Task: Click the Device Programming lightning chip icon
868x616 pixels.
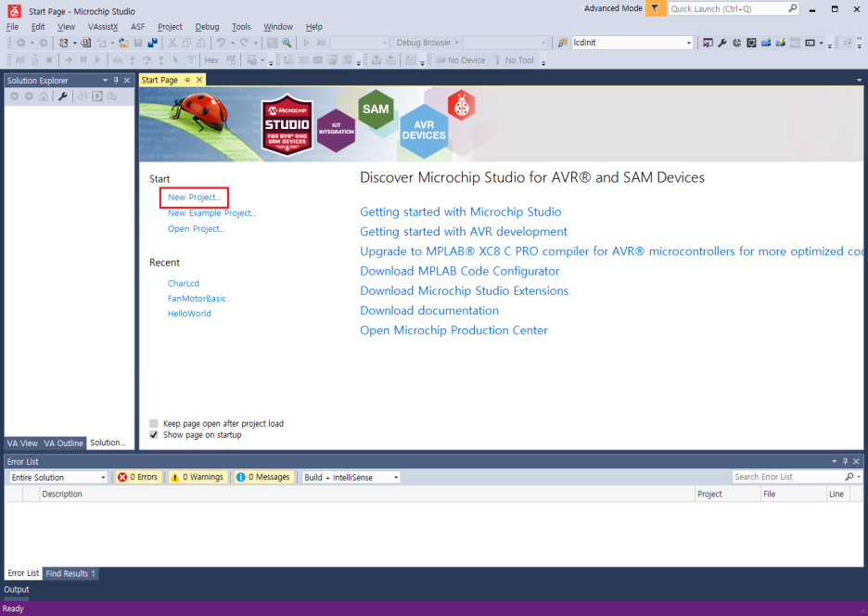Action: coord(781,43)
